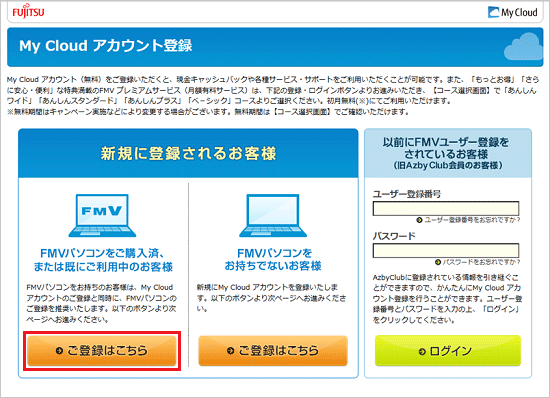Click the Fujitsu logo in the header

(x=28, y=11)
